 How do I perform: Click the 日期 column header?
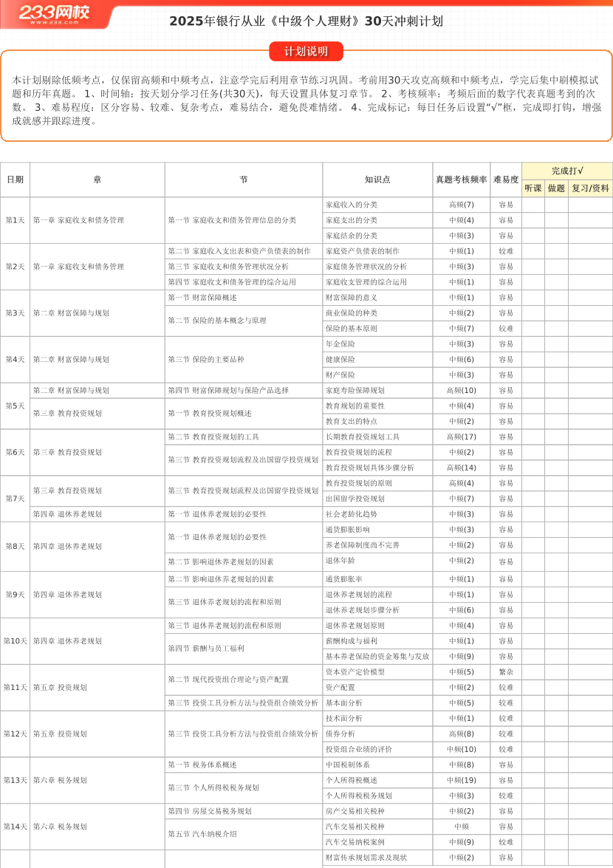15,180
